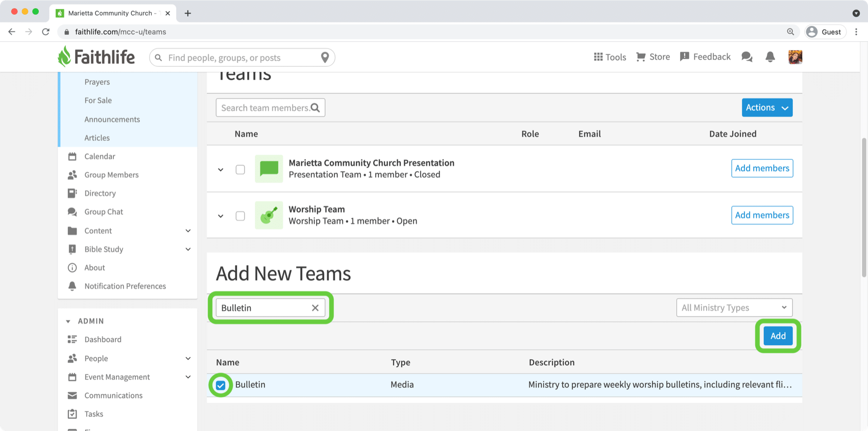The width and height of the screenshot is (868, 431).
Task: Click the browser address bar URL
Action: coord(120,32)
